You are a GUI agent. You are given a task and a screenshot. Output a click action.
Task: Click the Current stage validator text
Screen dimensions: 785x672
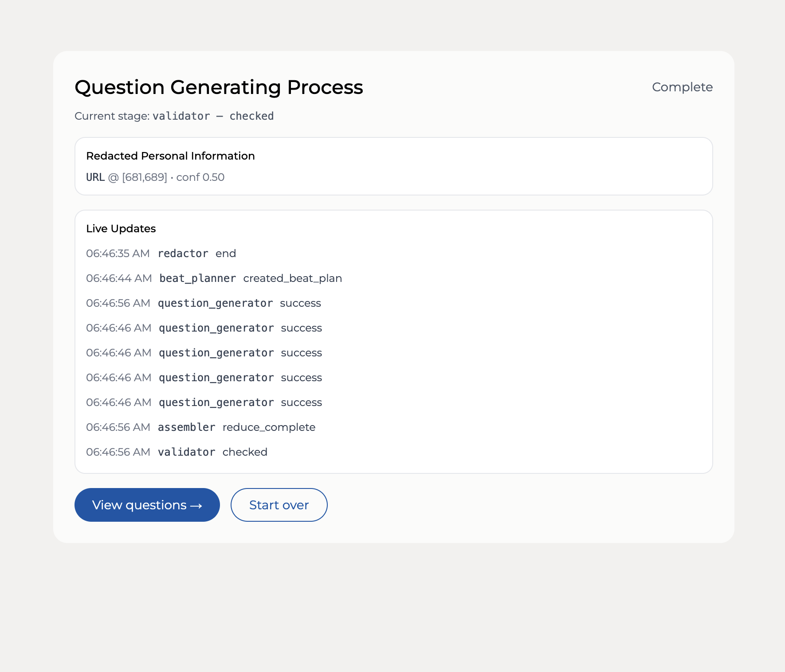click(x=181, y=116)
